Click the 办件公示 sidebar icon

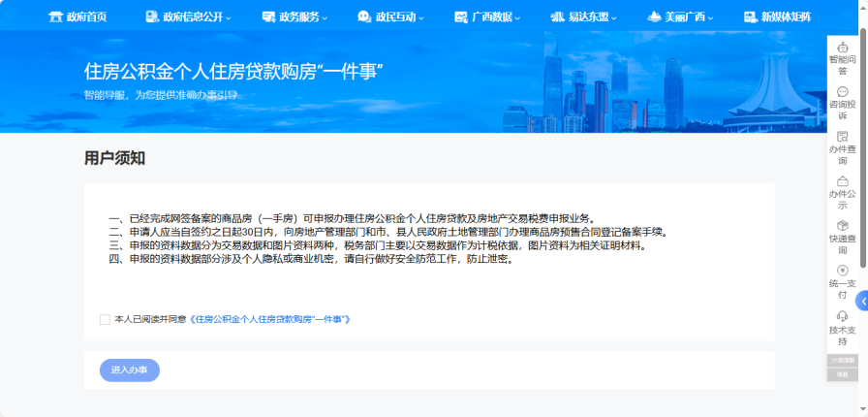(x=842, y=182)
